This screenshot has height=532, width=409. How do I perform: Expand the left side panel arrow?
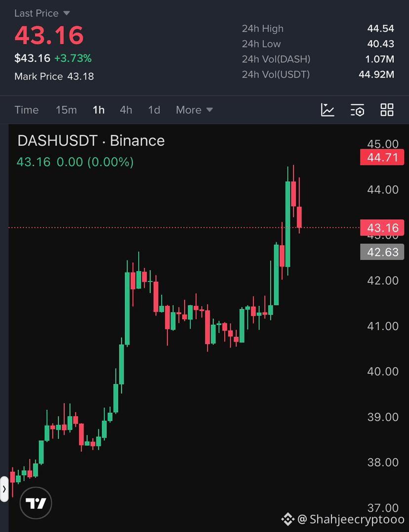[4, 489]
